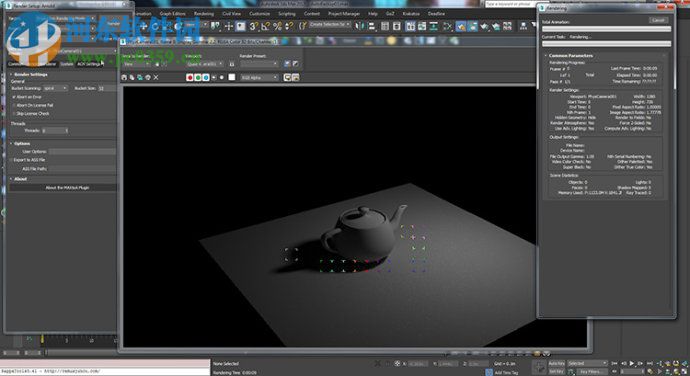Open the Rendered Frame Window icon
Image resolution: width=690 pixels, height=376 pixels.
473,26
